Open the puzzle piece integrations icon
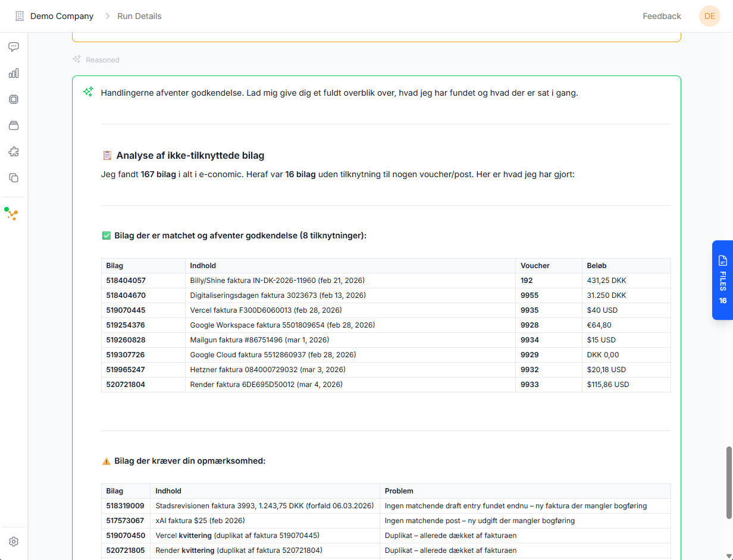 (x=14, y=152)
